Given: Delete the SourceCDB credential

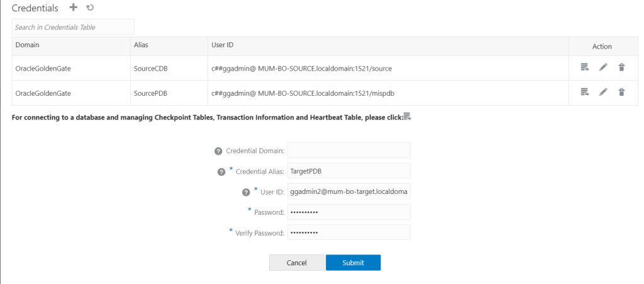Looking at the screenshot, I should click(x=621, y=67).
